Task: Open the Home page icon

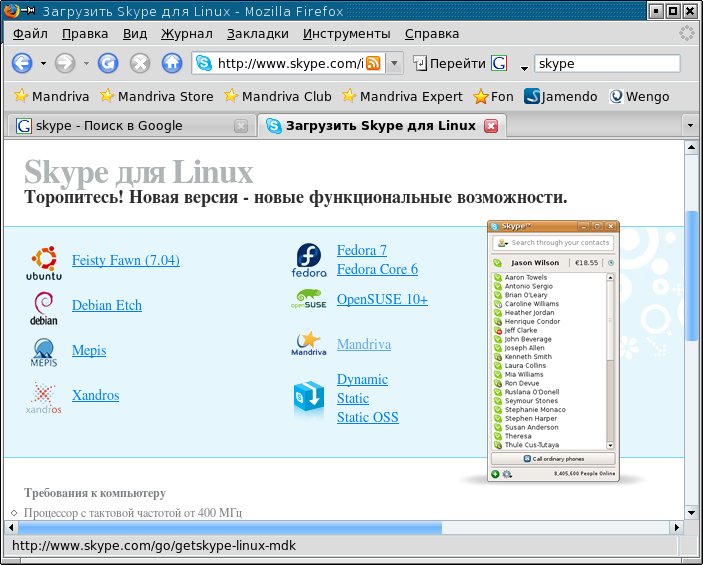Action: tap(172, 63)
